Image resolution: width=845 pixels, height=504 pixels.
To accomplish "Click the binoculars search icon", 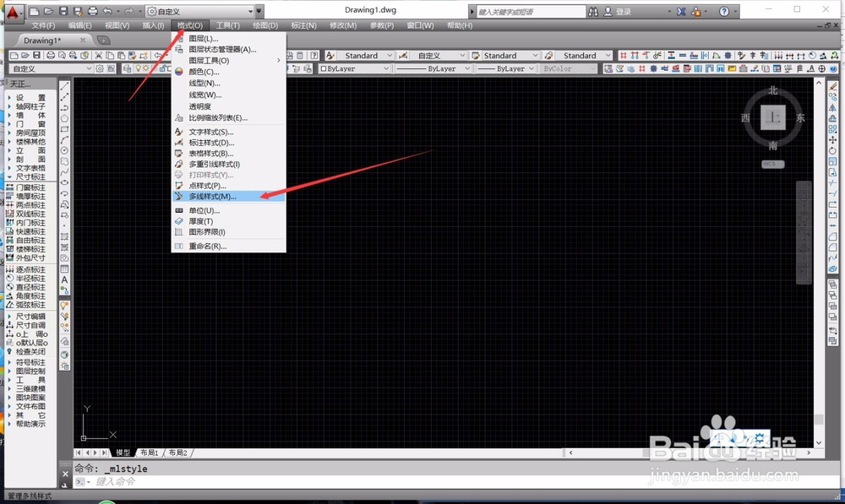I will click(593, 11).
